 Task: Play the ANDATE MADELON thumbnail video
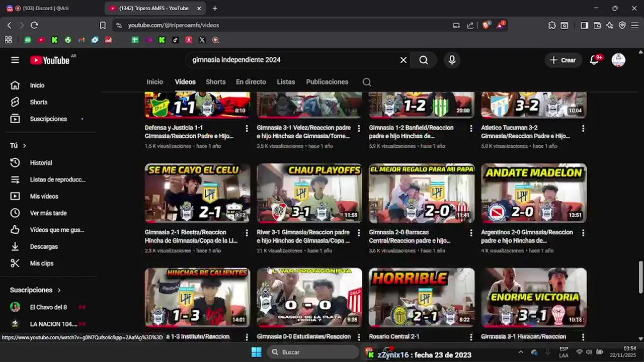(534, 193)
